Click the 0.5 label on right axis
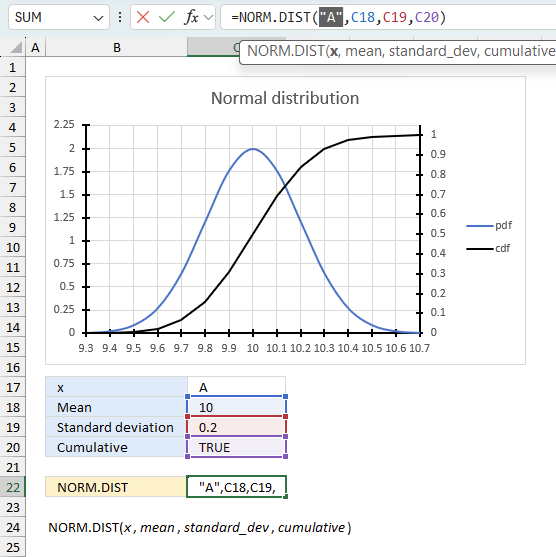 [438, 233]
